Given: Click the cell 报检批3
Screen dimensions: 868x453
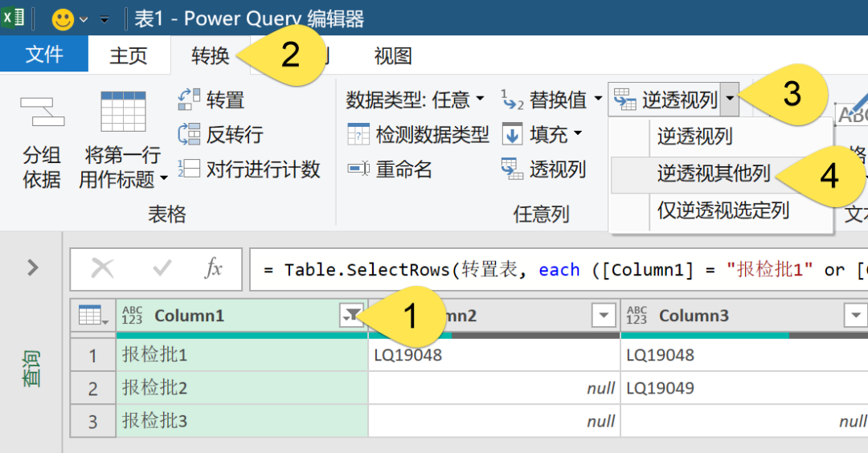Looking at the screenshot, I should pos(242,421).
